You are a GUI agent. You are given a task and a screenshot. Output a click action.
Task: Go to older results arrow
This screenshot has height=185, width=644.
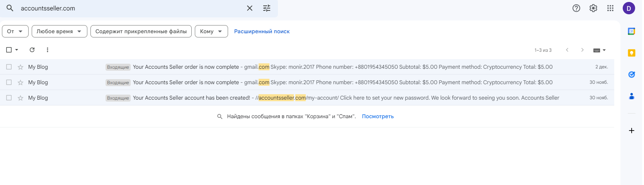(x=583, y=50)
